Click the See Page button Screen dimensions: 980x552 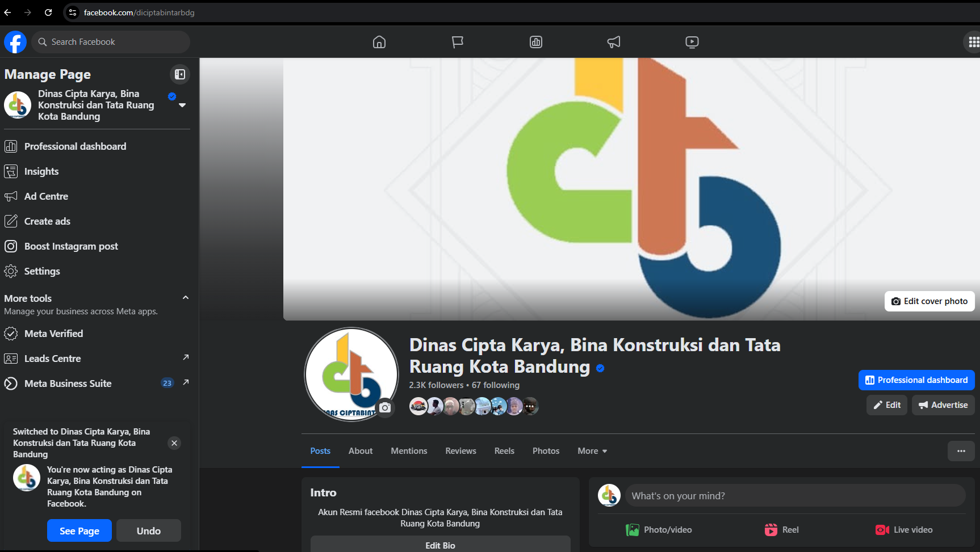pyautogui.click(x=79, y=530)
